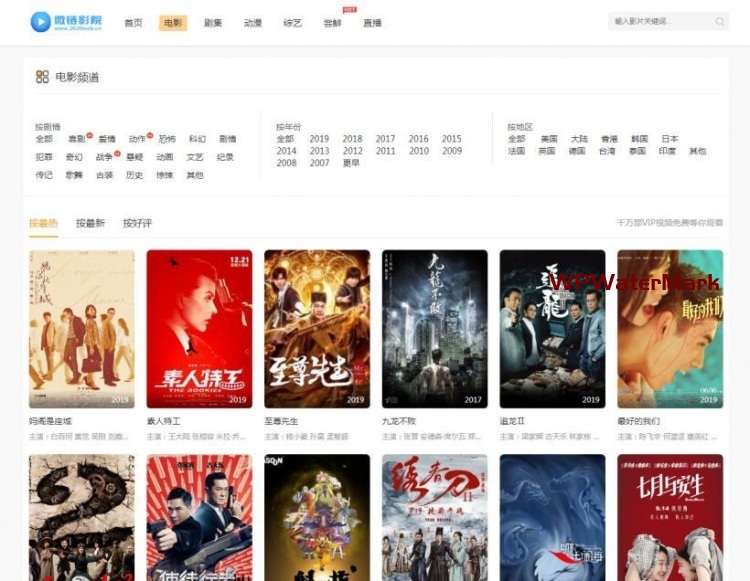Select year 2012 filter

(x=353, y=151)
